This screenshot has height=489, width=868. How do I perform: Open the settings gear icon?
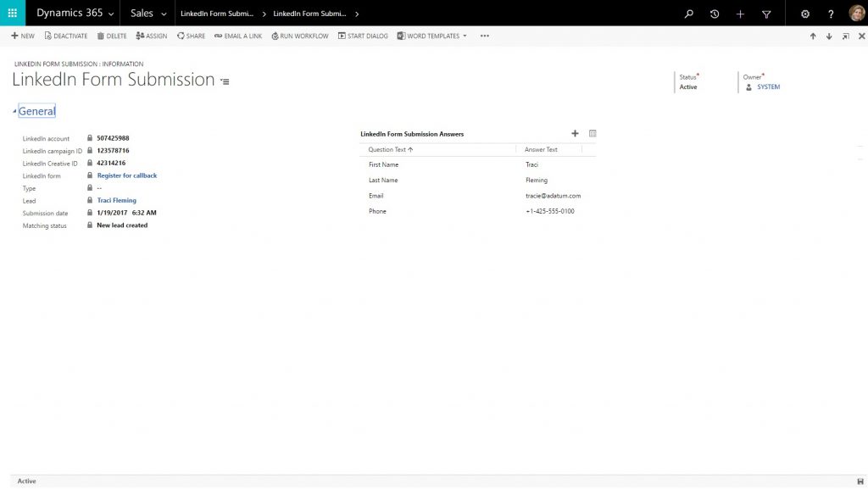805,14
